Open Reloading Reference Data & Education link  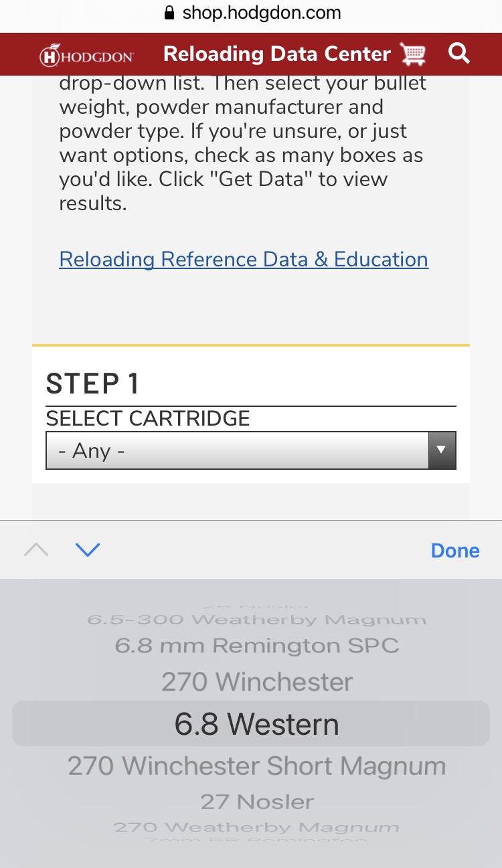coord(244,259)
